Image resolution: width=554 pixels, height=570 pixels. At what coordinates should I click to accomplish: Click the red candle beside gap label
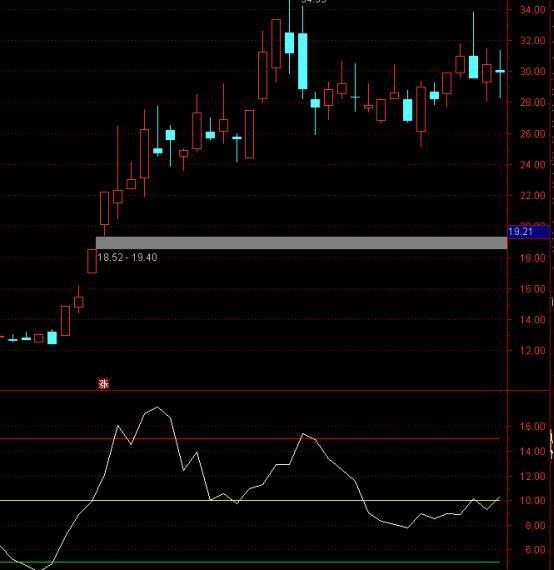click(x=92, y=261)
